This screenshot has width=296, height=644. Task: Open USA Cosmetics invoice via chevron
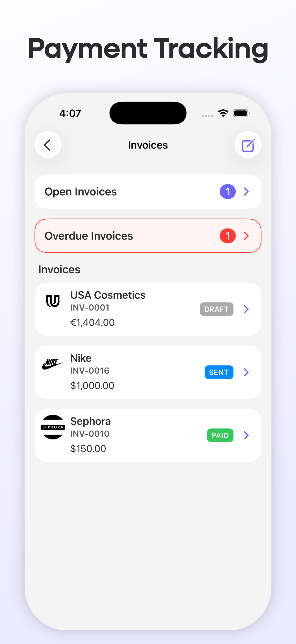(x=246, y=309)
